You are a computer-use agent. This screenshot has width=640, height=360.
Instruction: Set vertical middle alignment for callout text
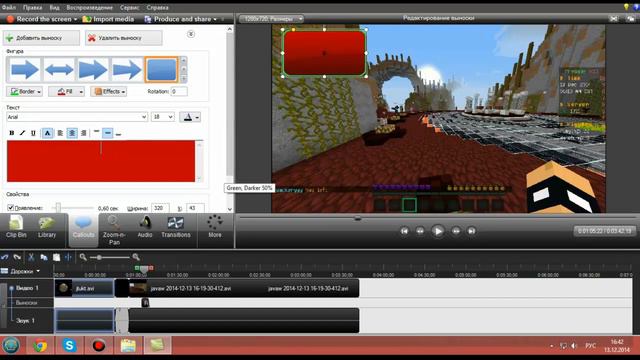tap(107, 133)
